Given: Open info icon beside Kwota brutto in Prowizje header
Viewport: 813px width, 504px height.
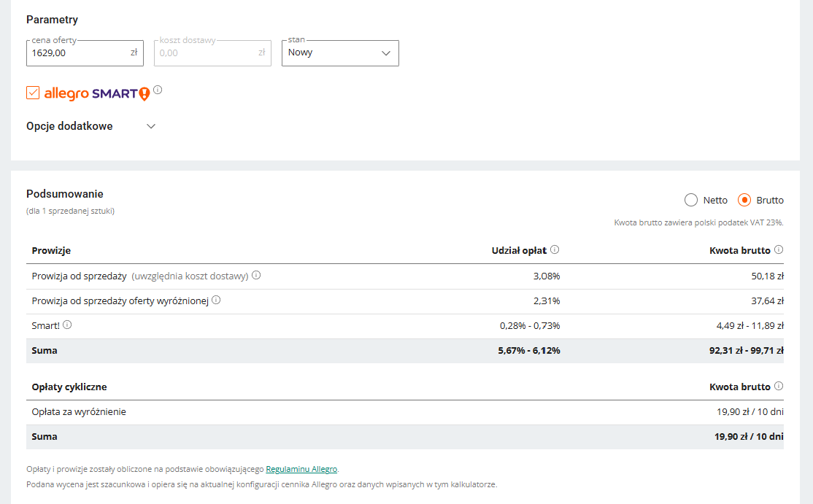Looking at the screenshot, I should click(779, 249).
